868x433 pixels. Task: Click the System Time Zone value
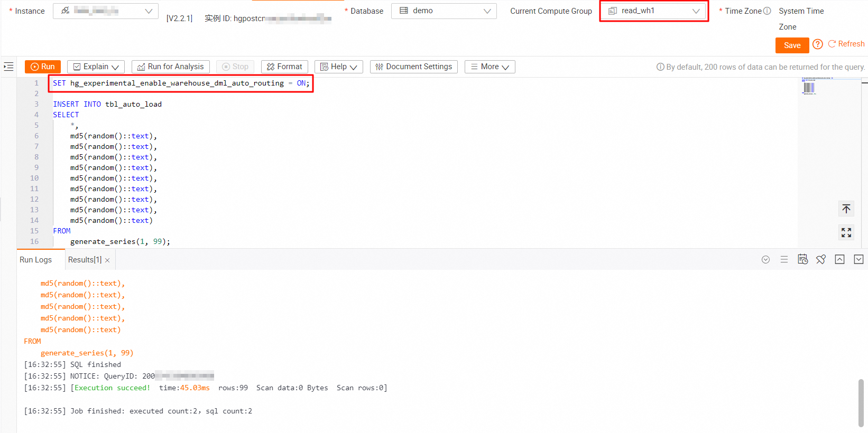[x=801, y=18]
